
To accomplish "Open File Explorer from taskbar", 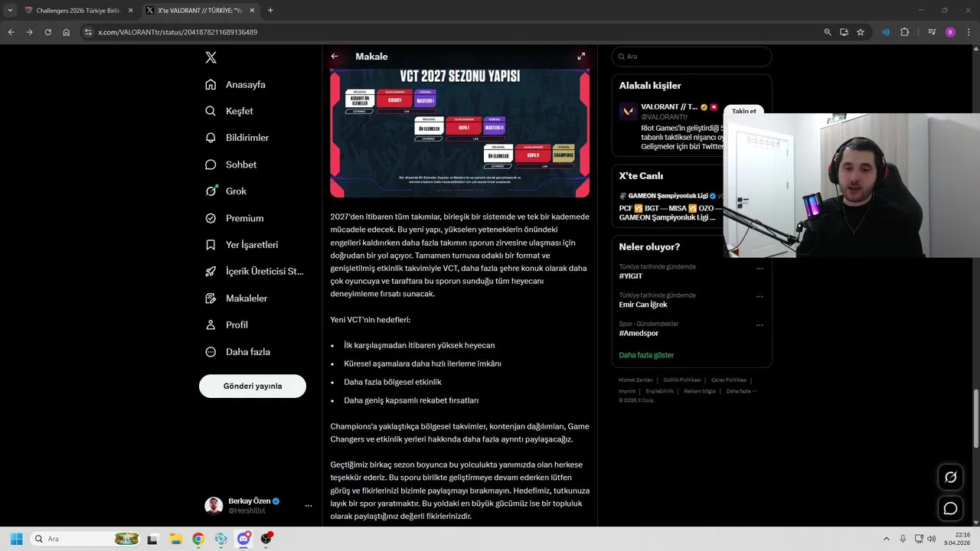I will tap(175, 539).
